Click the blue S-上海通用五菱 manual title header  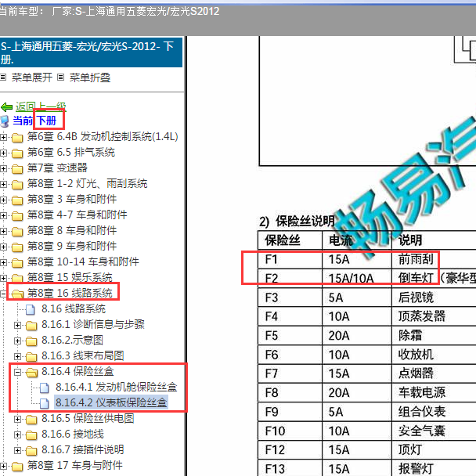pos(91,52)
